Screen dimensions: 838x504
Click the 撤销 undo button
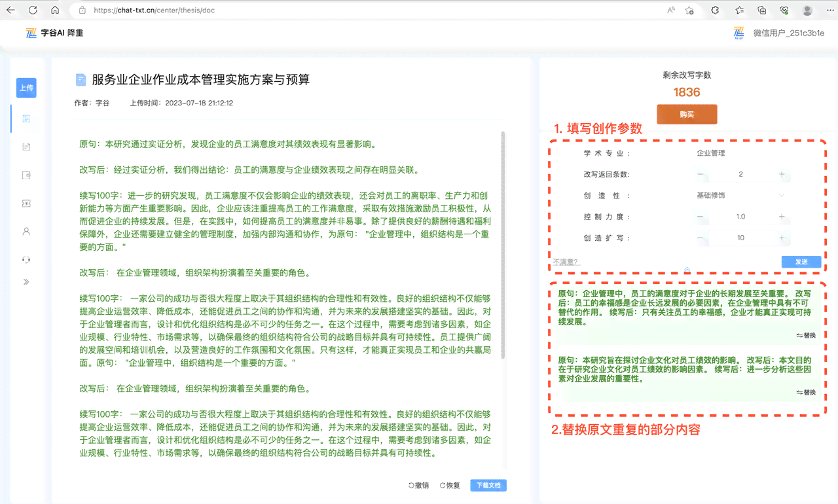pos(419,486)
